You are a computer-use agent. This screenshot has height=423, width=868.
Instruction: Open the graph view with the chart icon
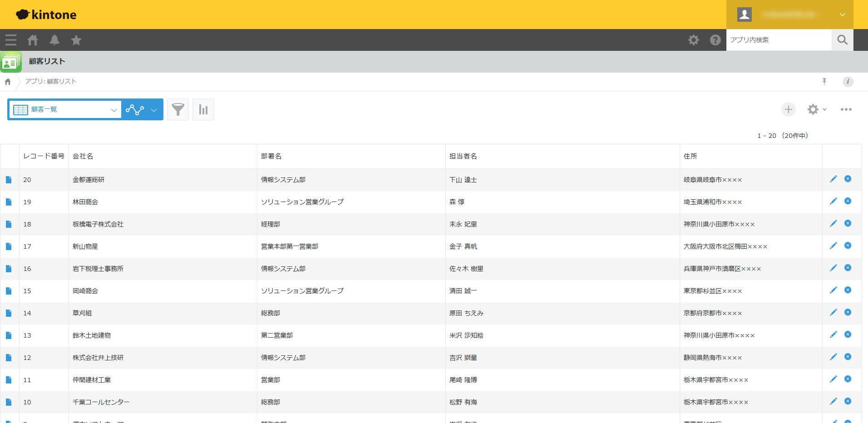(x=203, y=109)
